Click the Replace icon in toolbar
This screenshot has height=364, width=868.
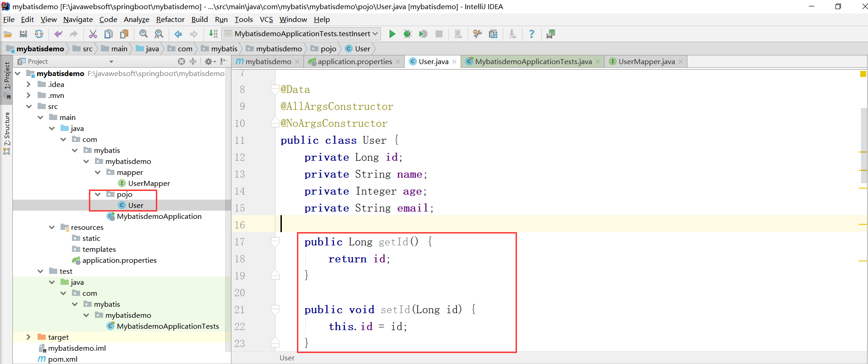159,34
